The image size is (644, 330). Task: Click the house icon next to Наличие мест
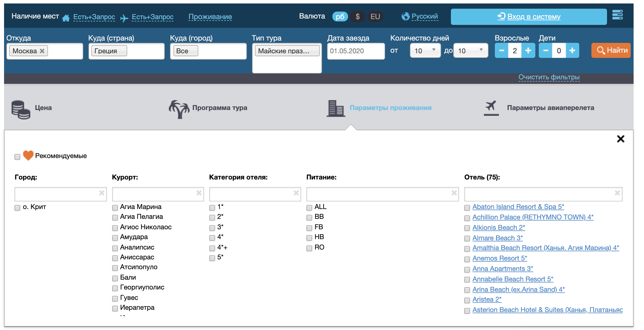66,18
